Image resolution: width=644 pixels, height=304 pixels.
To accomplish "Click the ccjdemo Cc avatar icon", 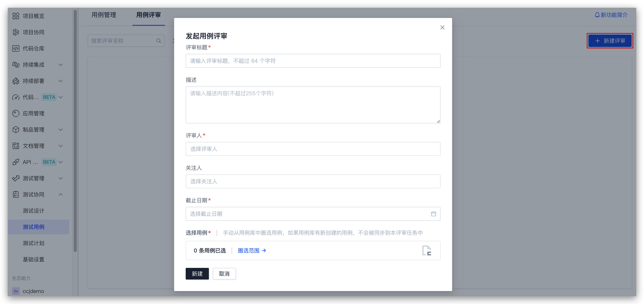I will tap(16, 291).
